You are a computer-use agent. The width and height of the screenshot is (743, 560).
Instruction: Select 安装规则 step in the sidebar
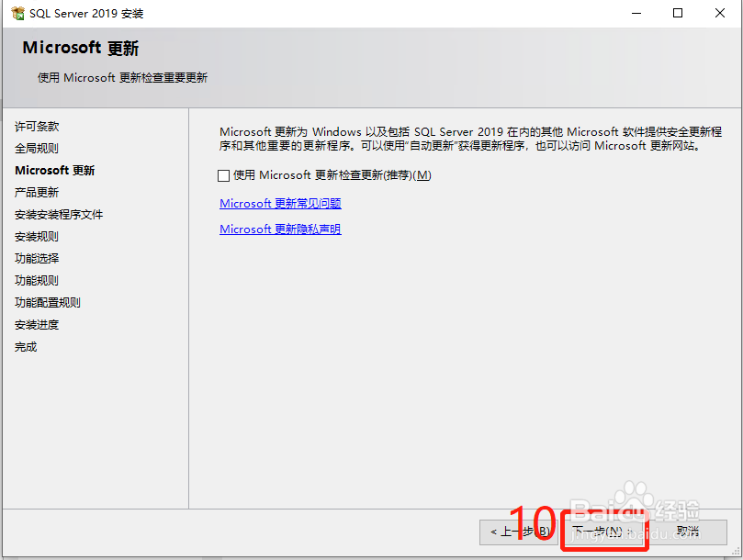[37, 237]
